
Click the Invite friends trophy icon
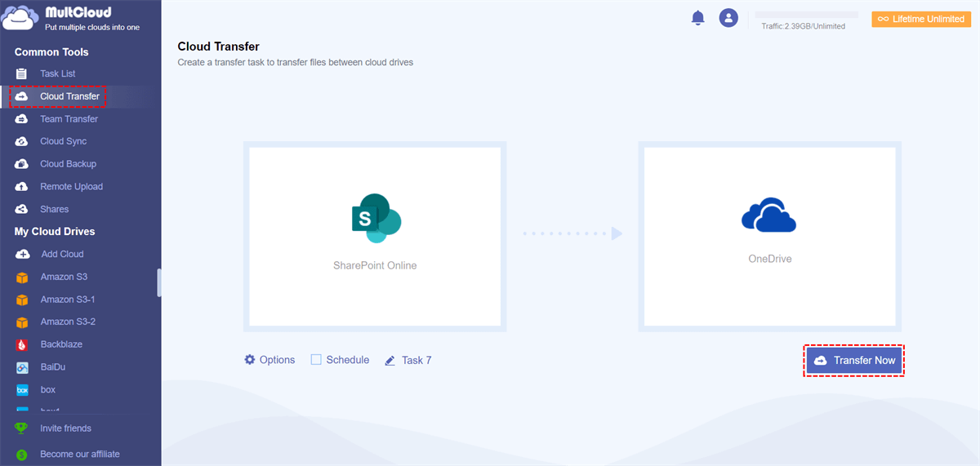click(21, 428)
